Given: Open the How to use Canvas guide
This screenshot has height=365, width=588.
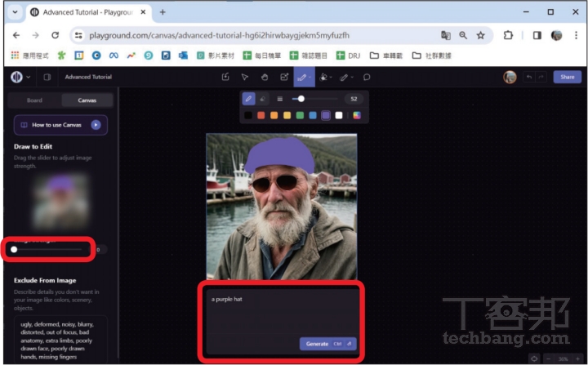Looking at the screenshot, I should pos(60,125).
